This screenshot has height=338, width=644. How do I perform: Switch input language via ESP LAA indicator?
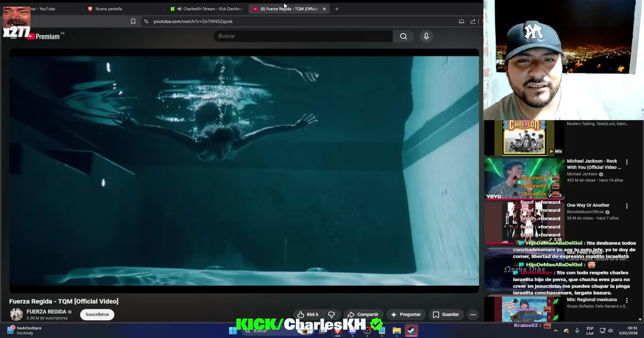[590, 330]
